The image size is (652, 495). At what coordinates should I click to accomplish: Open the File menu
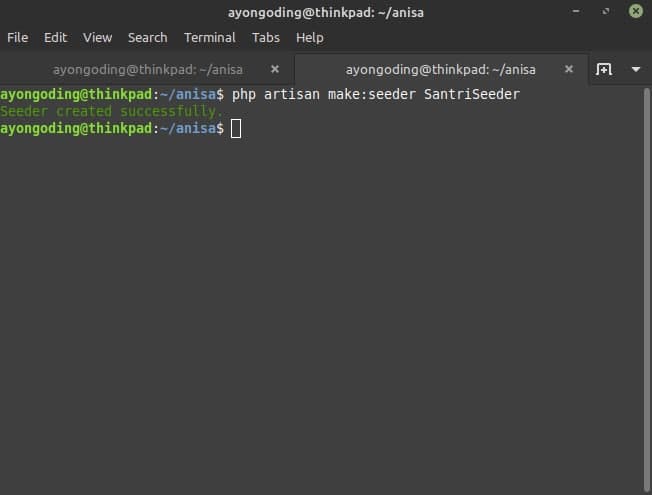click(x=18, y=38)
